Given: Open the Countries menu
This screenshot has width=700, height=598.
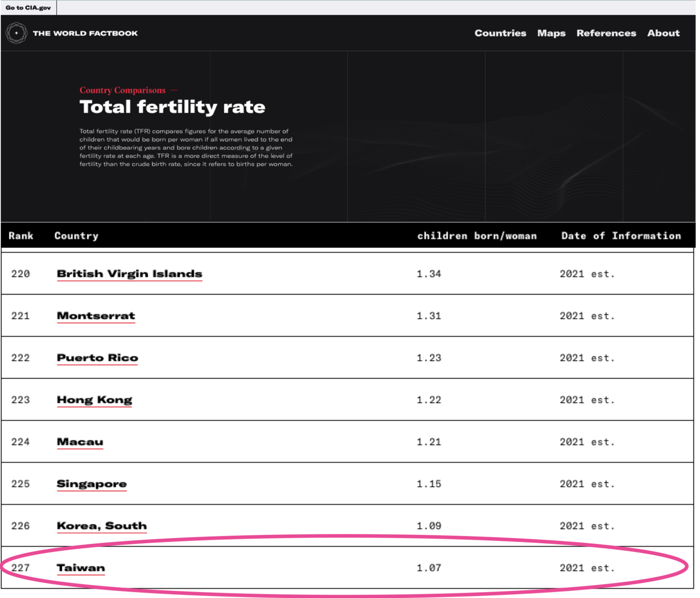Looking at the screenshot, I should point(500,33).
